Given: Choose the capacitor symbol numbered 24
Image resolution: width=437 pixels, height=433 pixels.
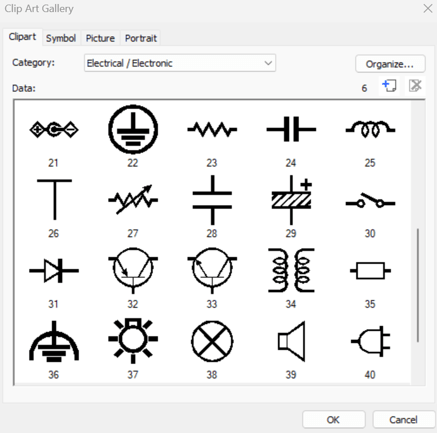Looking at the screenshot, I should 291,129.
